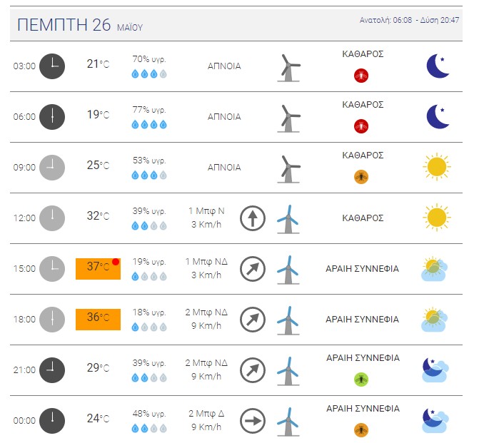
Task: Click the 03:00 dark clock icon
Action: coord(51,66)
